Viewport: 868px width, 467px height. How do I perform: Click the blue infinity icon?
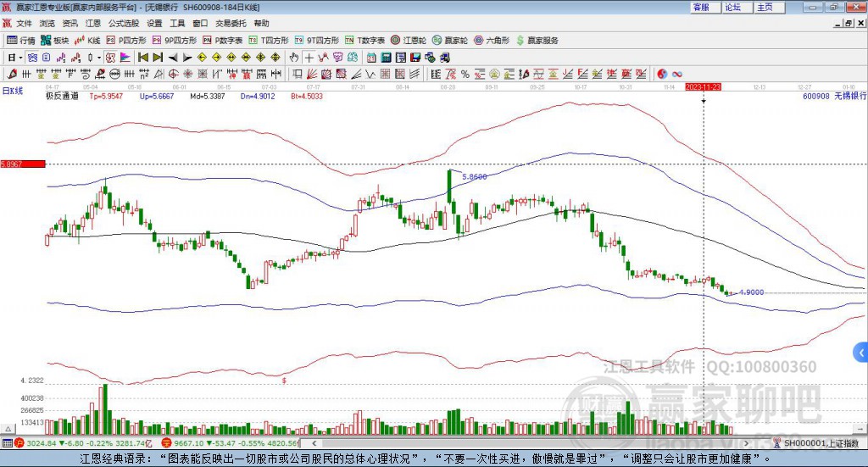[x=676, y=74]
